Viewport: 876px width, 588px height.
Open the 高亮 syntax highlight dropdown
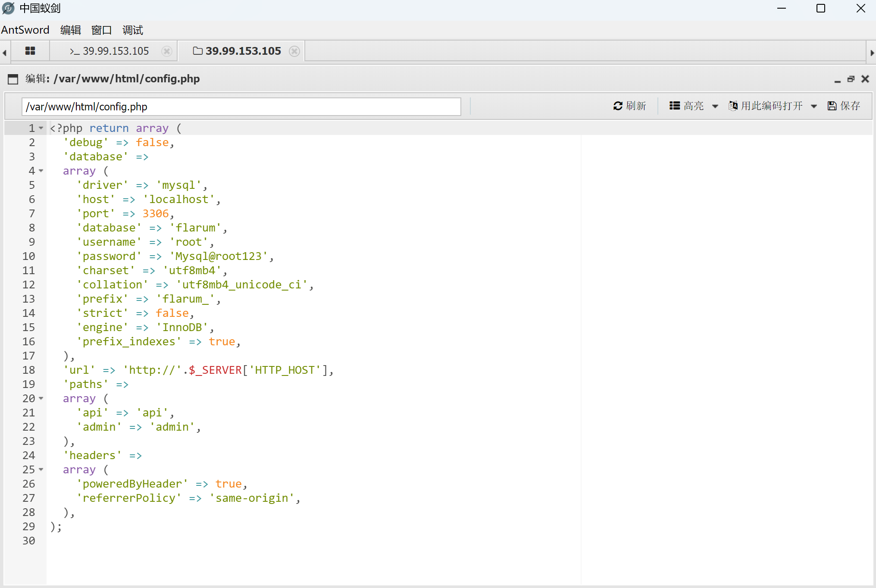[x=694, y=106]
